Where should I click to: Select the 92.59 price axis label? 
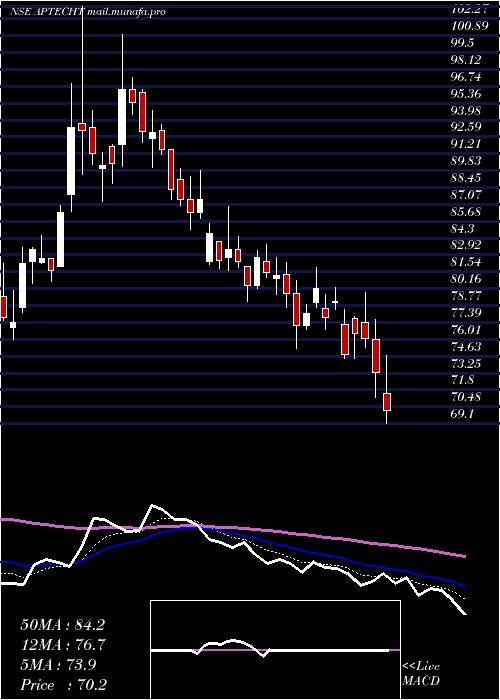(x=466, y=127)
